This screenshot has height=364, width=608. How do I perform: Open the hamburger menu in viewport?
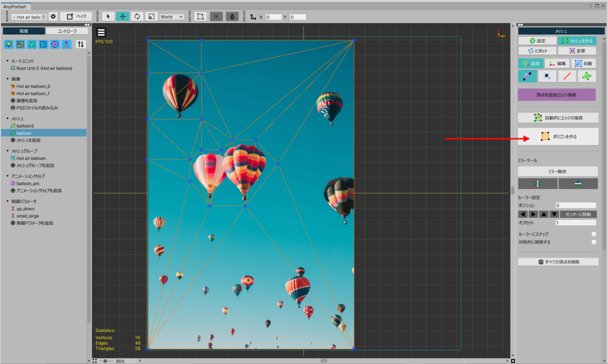click(101, 32)
